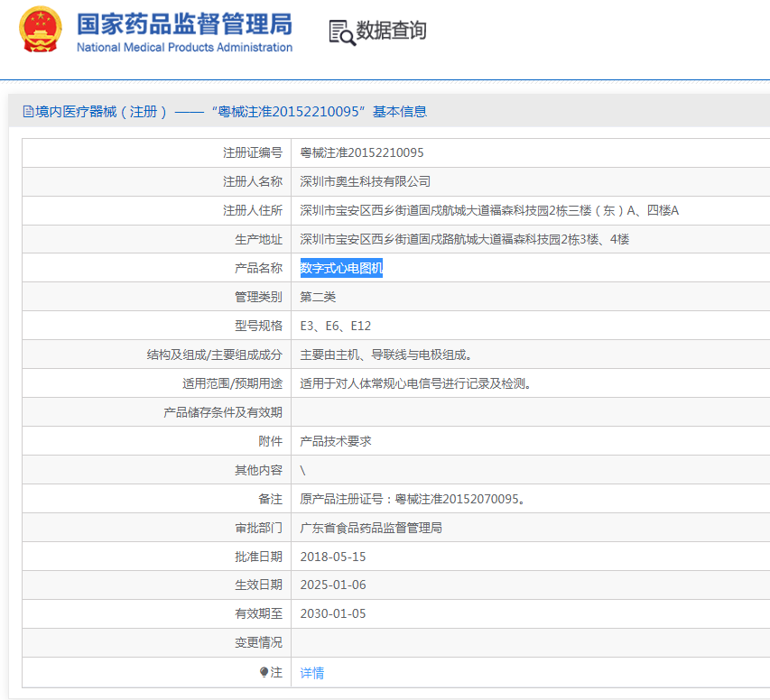
Task: Click the 国家药品监督管理局 site title
Action: (x=184, y=24)
